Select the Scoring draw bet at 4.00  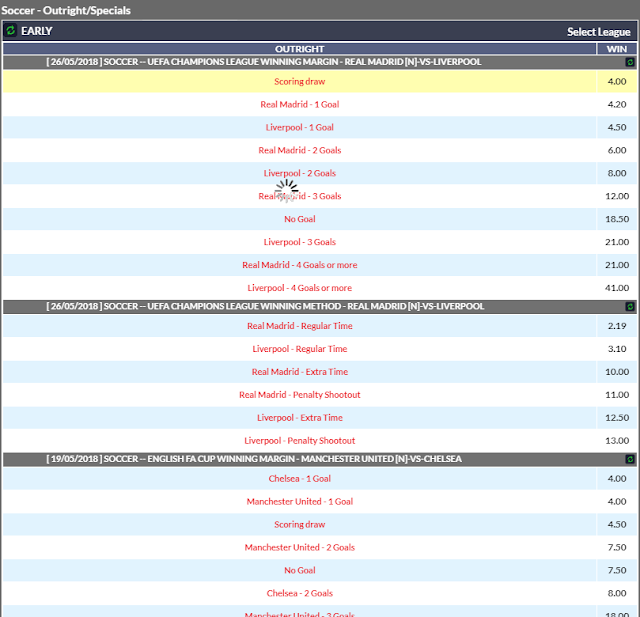[x=300, y=82]
